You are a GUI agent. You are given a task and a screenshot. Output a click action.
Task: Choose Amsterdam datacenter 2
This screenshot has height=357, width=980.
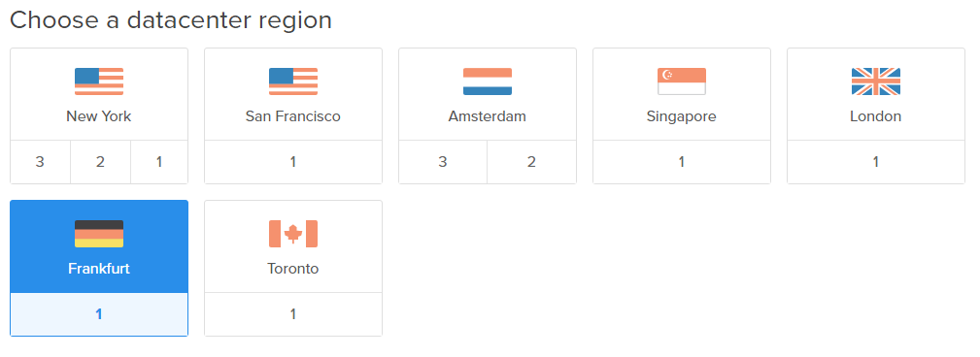(x=532, y=162)
